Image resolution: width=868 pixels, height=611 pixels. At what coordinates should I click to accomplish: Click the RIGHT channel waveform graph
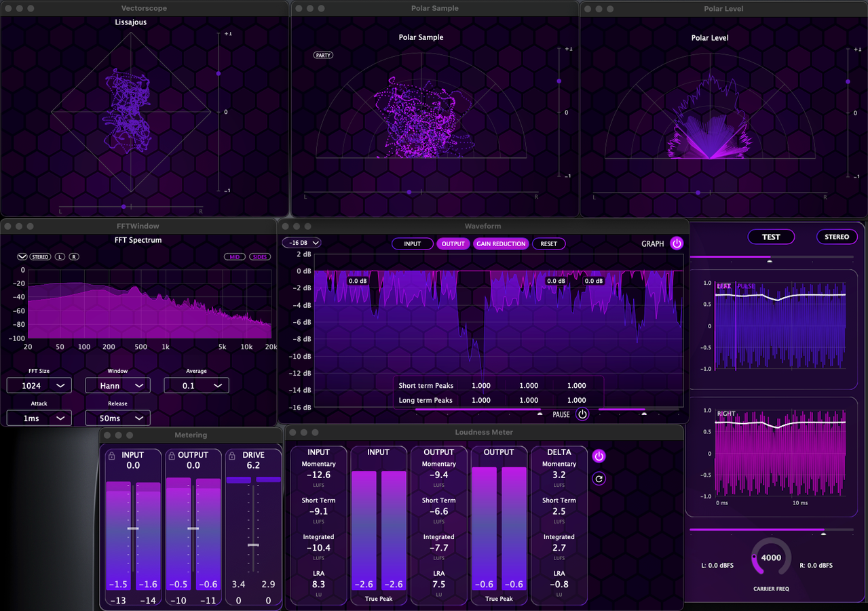[780, 454]
